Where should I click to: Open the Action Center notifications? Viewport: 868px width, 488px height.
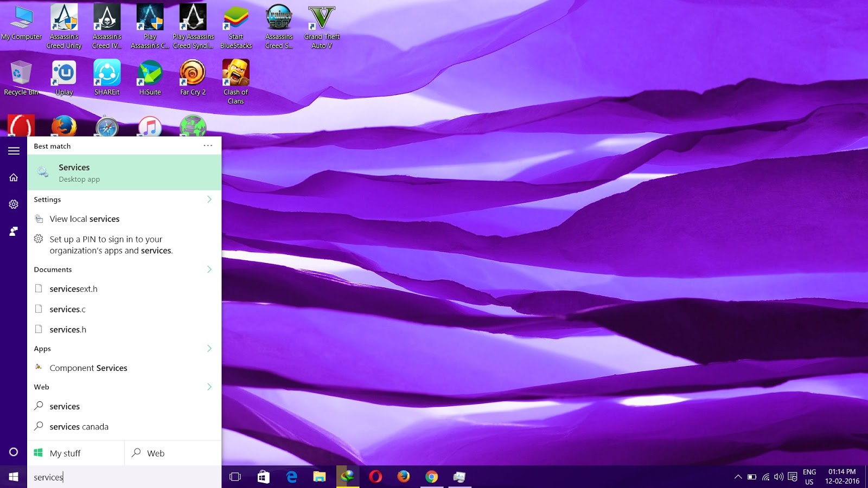[x=793, y=477]
